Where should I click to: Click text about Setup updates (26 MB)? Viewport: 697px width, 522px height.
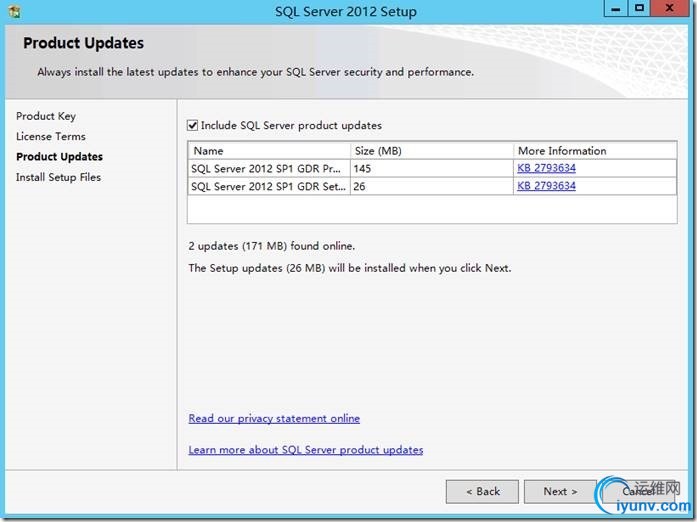pyautogui.click(x=350, y=268)
